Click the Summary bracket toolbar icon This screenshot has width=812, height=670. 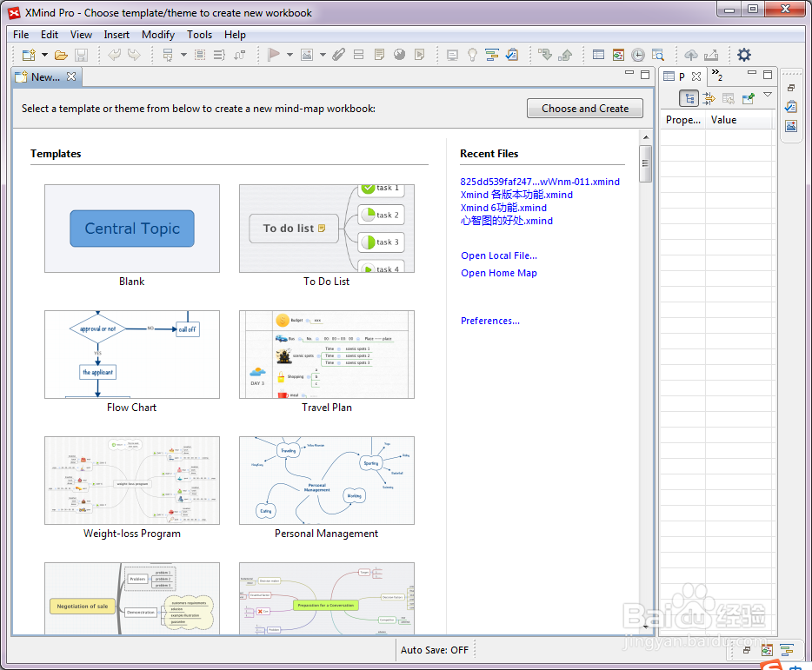point(219,55)
